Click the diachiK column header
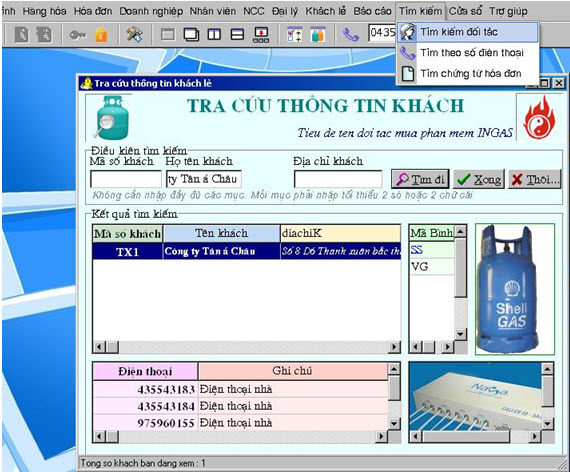The image size is (570, 472). coord(341,233)
